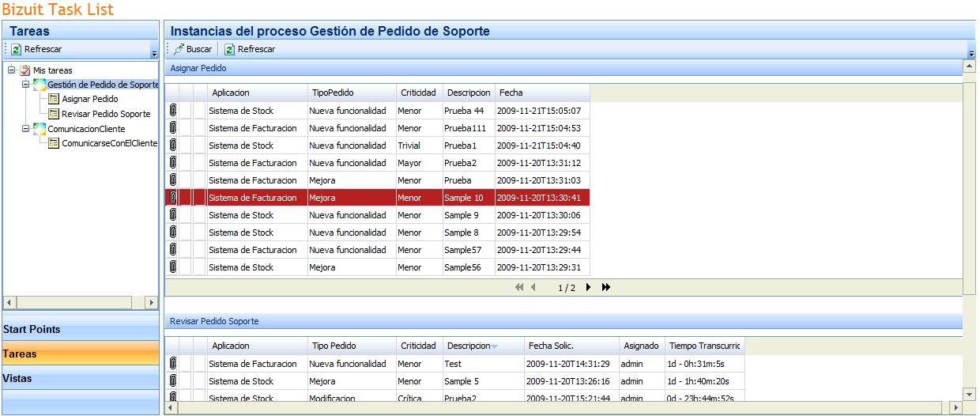
Task: Jump to first page of Asignar Pedido
Action: point(518,288)
